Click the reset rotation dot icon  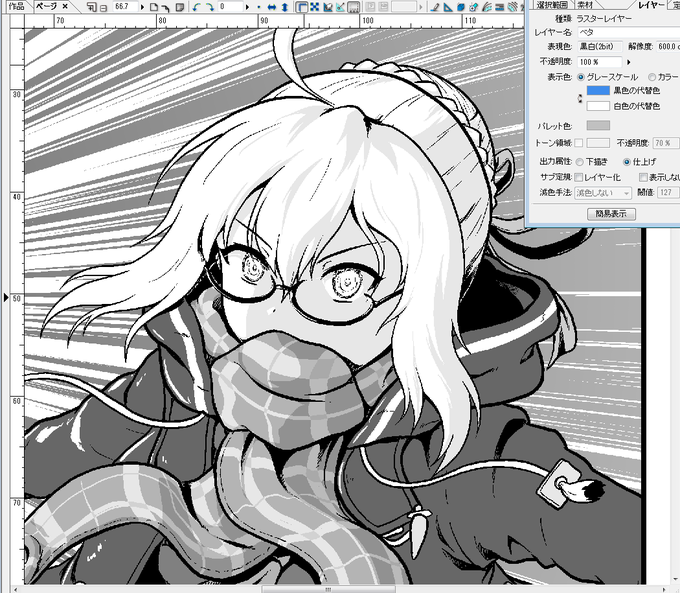258,7
